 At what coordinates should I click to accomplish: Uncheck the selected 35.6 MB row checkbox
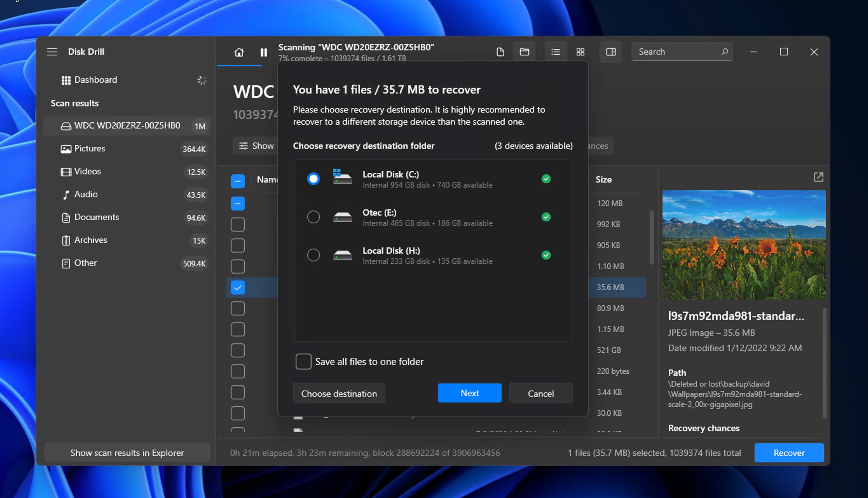(238, 287)
